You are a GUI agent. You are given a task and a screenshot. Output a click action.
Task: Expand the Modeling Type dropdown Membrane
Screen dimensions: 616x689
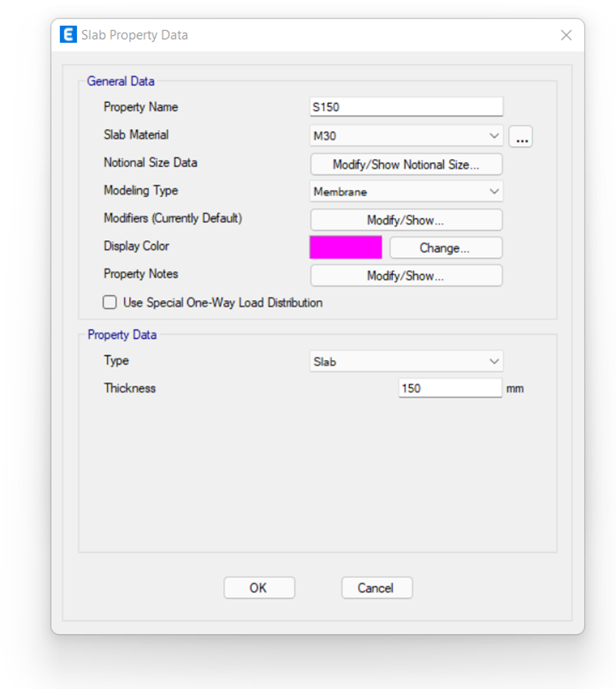406,192
